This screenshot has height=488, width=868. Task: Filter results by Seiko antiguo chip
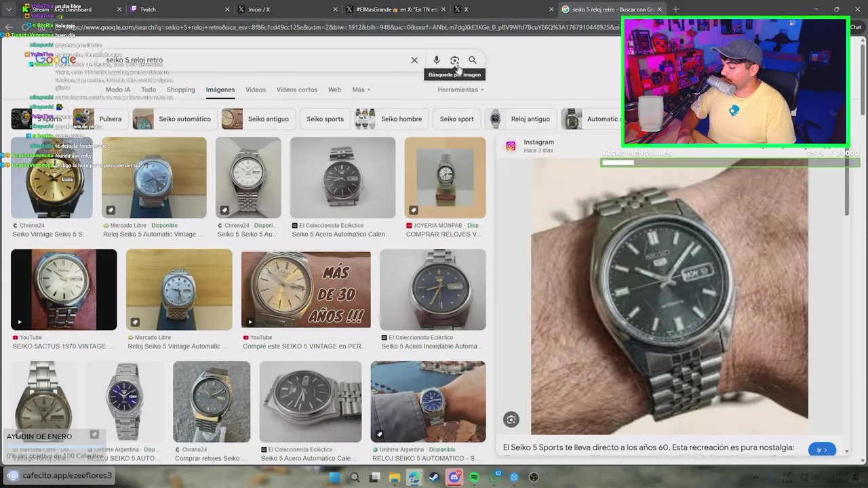[x=258, y=119]
